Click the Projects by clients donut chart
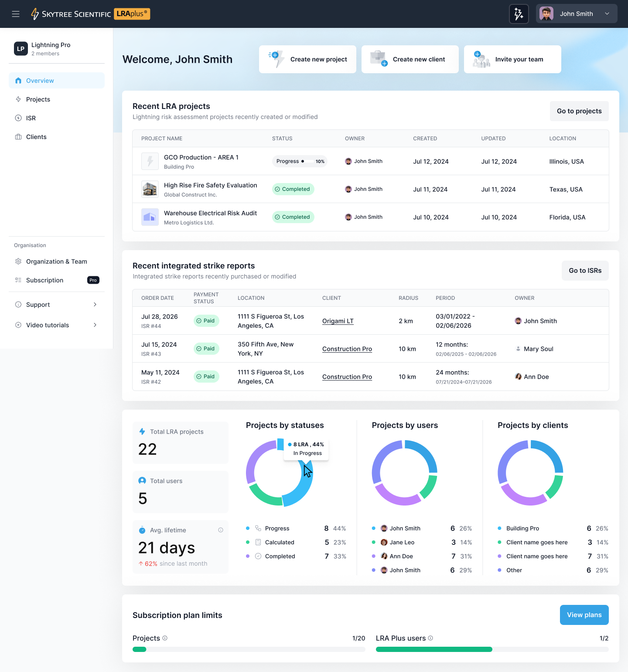 click(x=530, y=473)
